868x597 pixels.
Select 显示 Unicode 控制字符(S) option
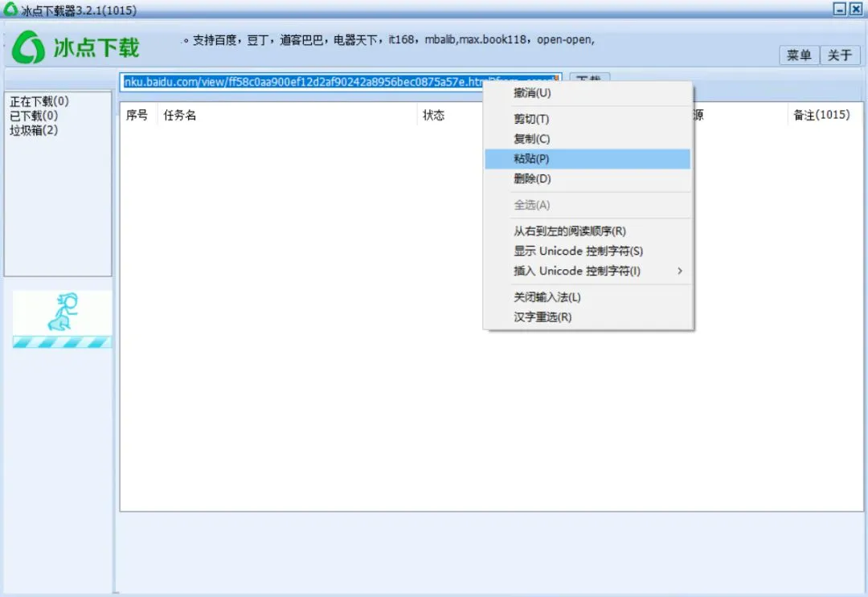coord(588,251)
